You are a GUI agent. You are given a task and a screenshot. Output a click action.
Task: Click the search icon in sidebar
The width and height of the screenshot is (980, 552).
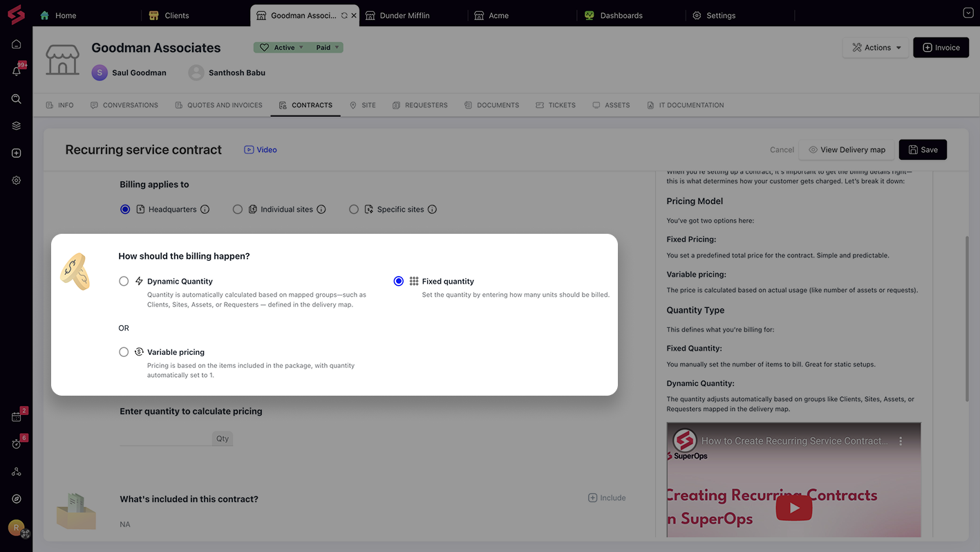point(17,99)
